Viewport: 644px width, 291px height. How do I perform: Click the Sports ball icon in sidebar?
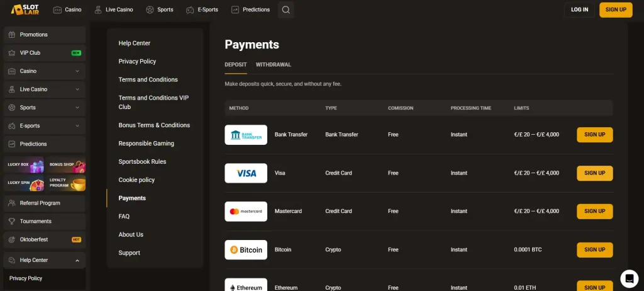12,108
